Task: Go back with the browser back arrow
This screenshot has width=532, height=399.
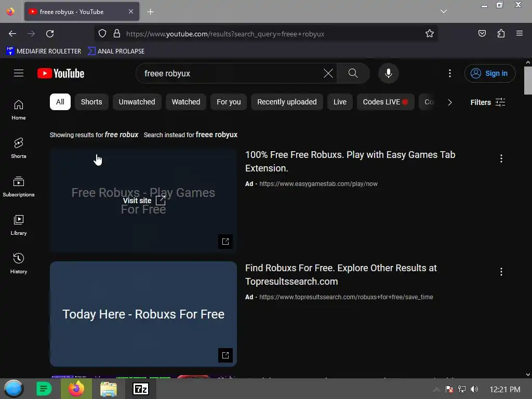Action: point(12,34)
